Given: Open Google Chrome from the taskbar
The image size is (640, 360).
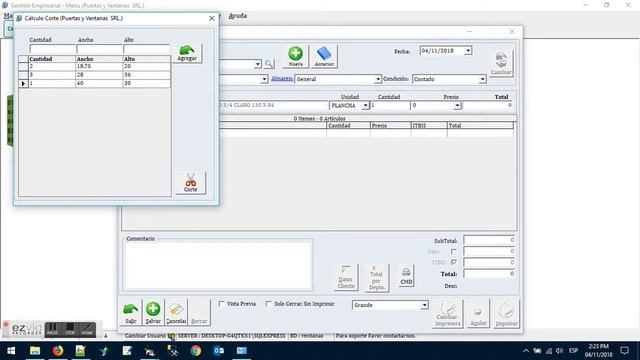Looking at the screenshot, I should point(196,351).
